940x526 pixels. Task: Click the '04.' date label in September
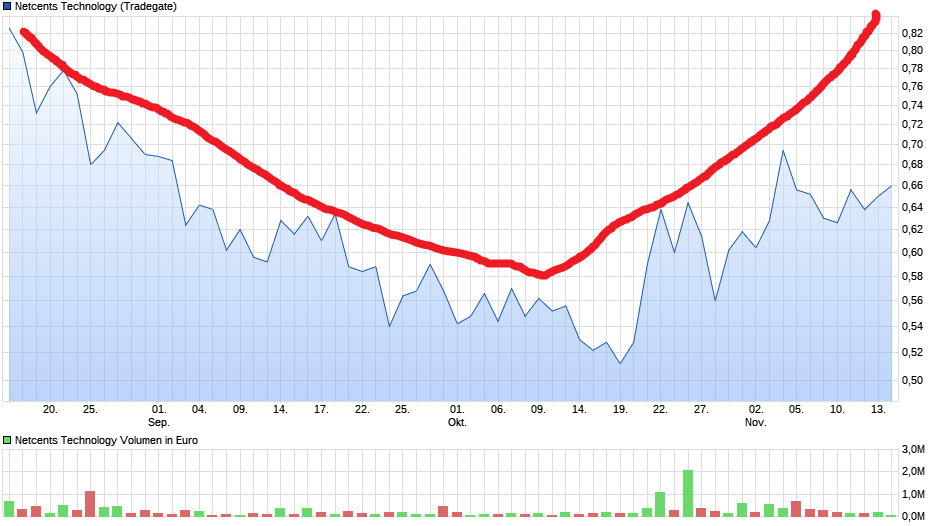(200, 410)
